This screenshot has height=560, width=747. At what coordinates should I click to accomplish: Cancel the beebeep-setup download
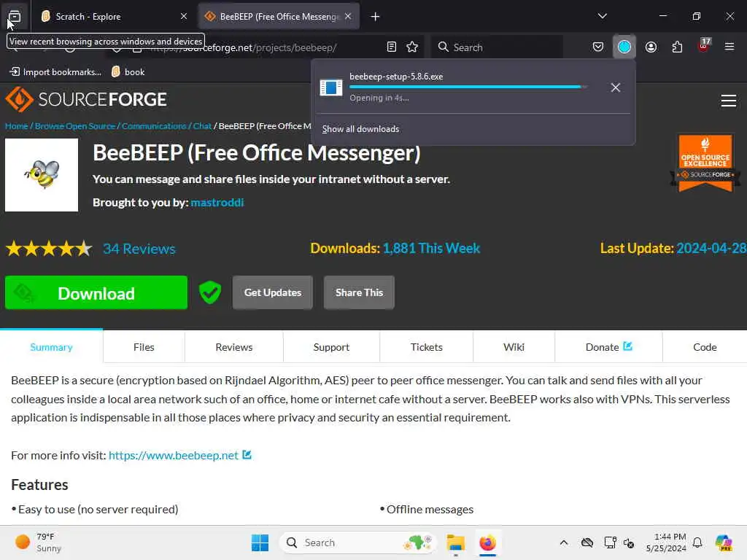[x=616, y=87]
